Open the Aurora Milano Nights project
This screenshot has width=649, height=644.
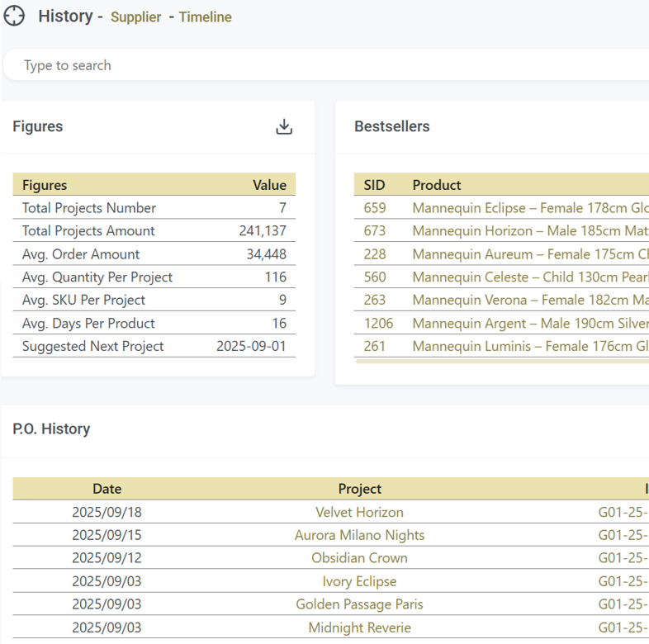pyautogui.click(x=359, y=535)
